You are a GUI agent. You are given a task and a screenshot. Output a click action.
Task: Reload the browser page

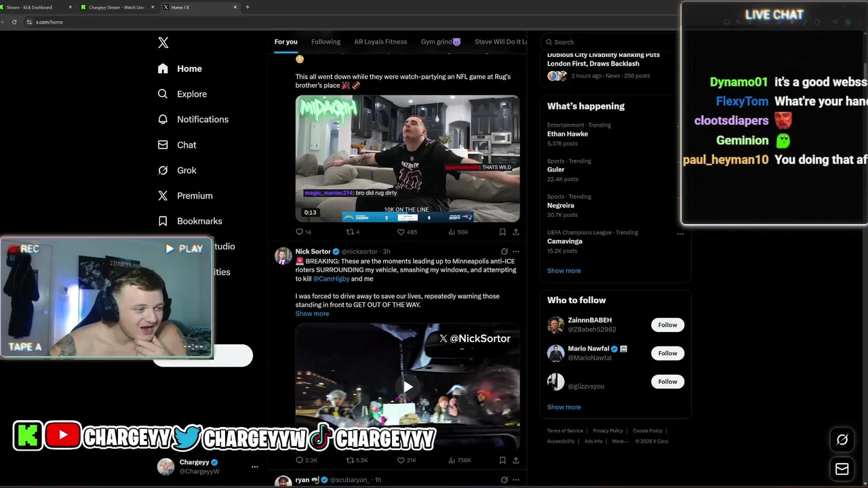(x=14, y=22)
